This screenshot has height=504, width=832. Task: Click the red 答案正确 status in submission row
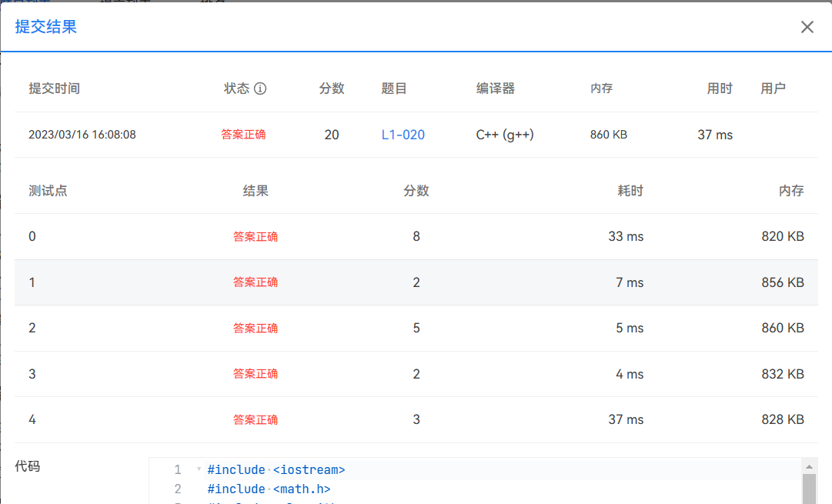[x=245, y=134]
